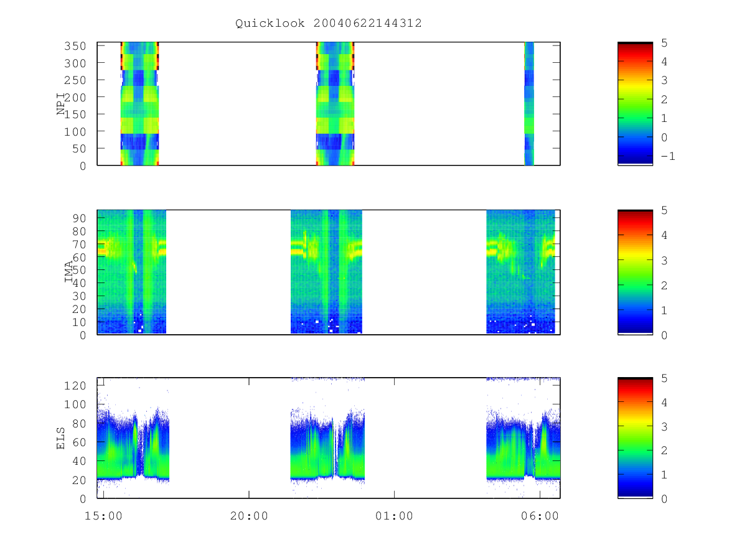747x560 pixels.
Task: Click the 200 tick on NPI axis
Action: point(77,97)
